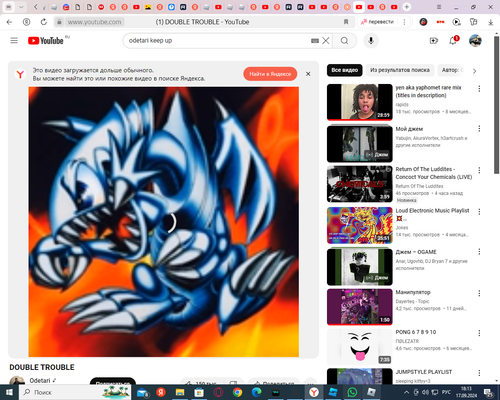
Task: Open the browser tab list dropdown arrow
Action: click(21, 7)
